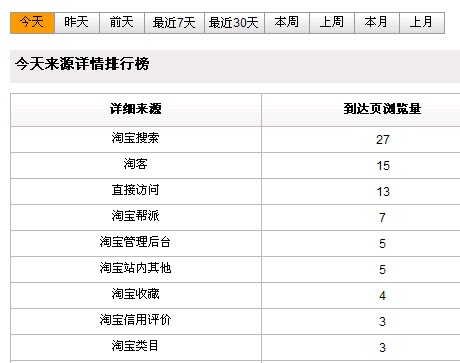Click the 淘宝搜索 source row
This screenshot has height=363, width=460.
click(x=235, y=139)
